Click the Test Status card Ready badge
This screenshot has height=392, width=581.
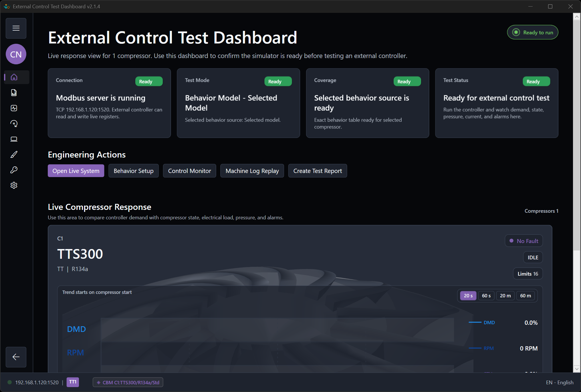[x=536, y=81]
